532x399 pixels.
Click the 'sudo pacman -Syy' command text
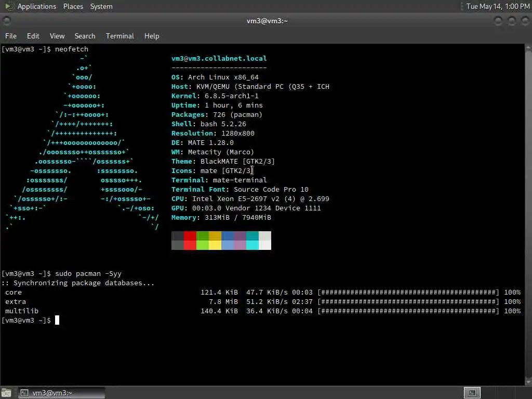(x=88, y=273)
